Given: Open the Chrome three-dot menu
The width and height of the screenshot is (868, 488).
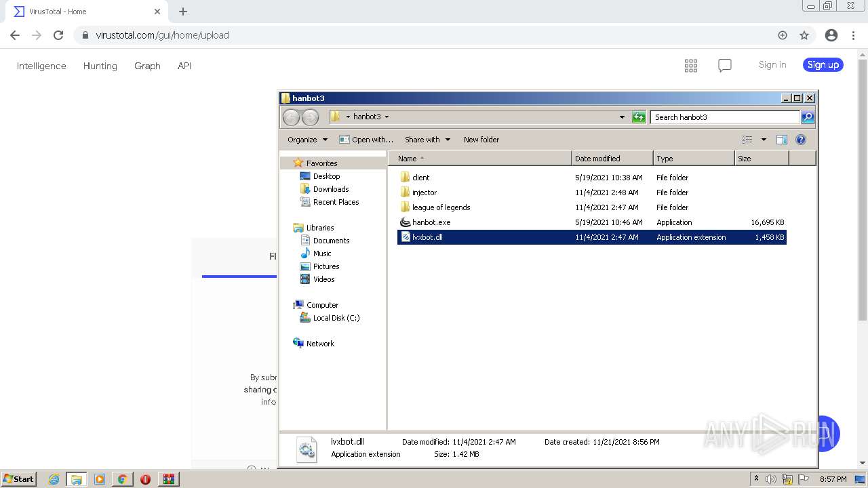Looking at the screenshot, I should click(x=853, y=35).
